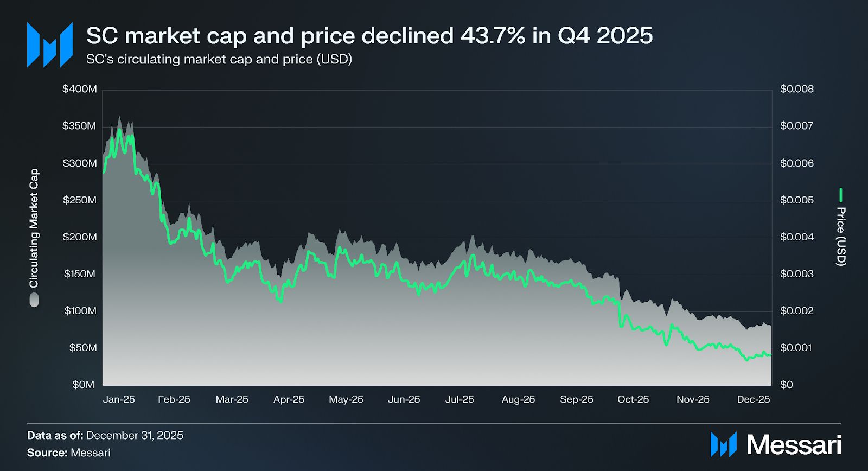Click the Jul-25 x-axis label

[x=459, y=399]
